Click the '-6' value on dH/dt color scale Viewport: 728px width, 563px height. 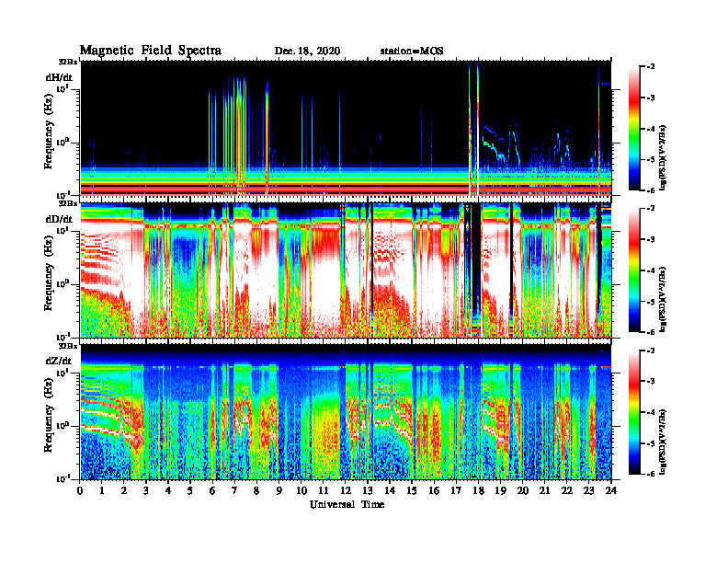coord(652,190)
